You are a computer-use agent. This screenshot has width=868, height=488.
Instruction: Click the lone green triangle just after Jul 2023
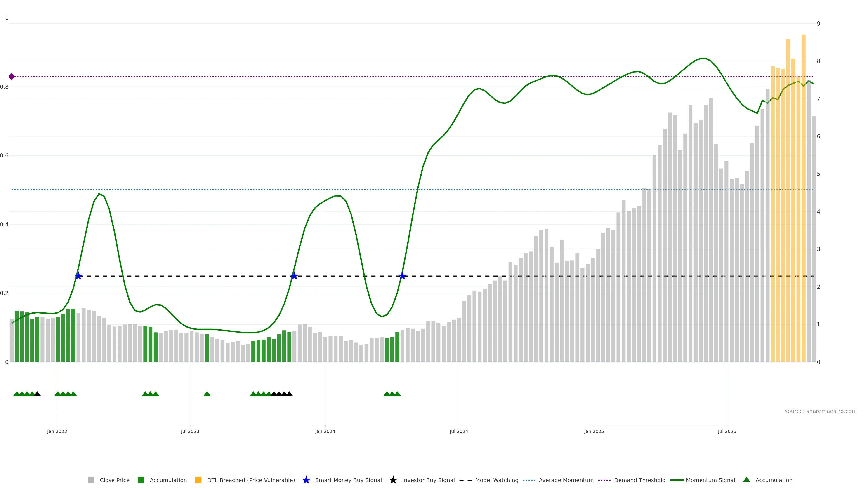point(207,394)
